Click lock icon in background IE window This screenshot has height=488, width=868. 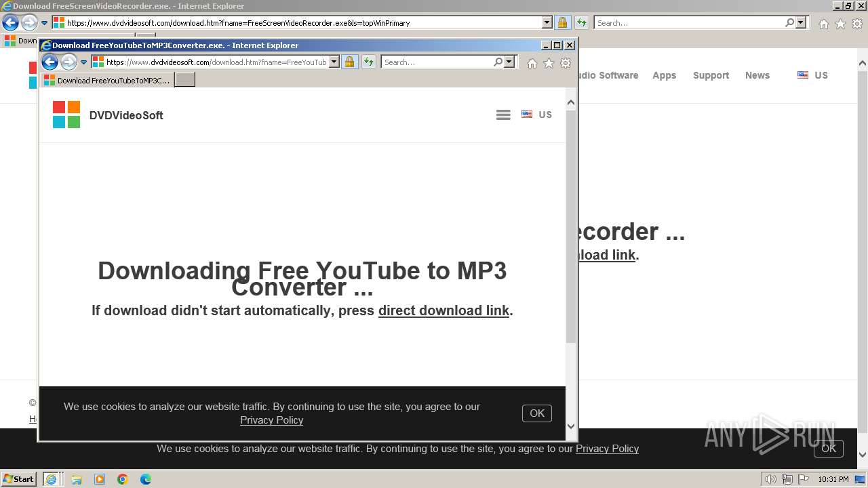tap(562, 23)
